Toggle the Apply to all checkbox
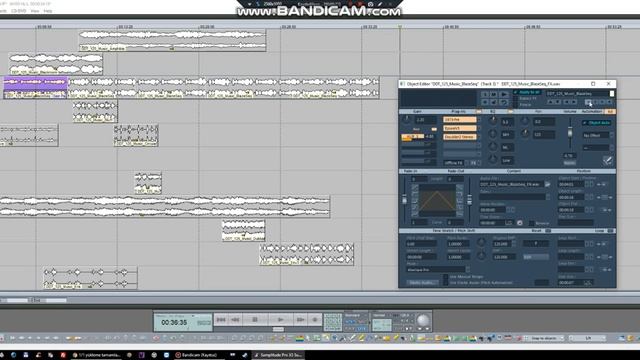The image size is (640, 360). [516, 92]
